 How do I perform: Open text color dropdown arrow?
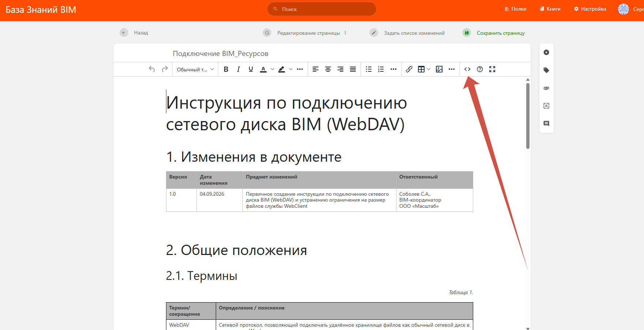click(272, 69)
